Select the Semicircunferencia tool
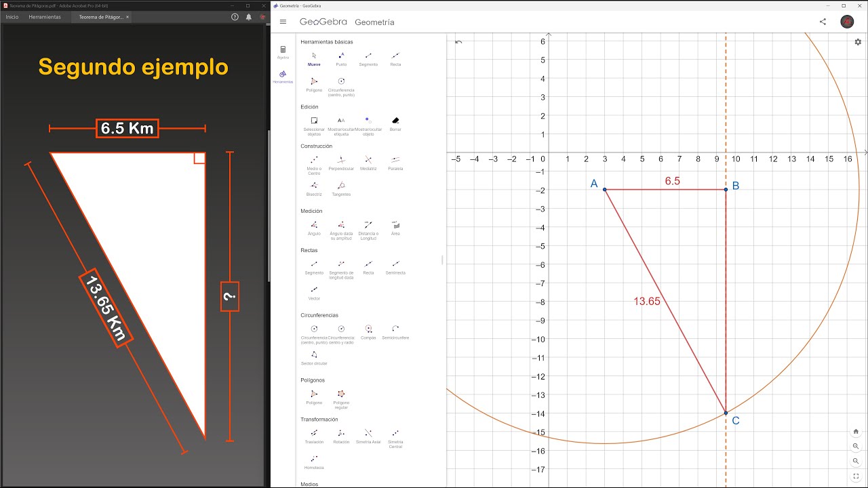868x488 pixels. coord(395,332)
